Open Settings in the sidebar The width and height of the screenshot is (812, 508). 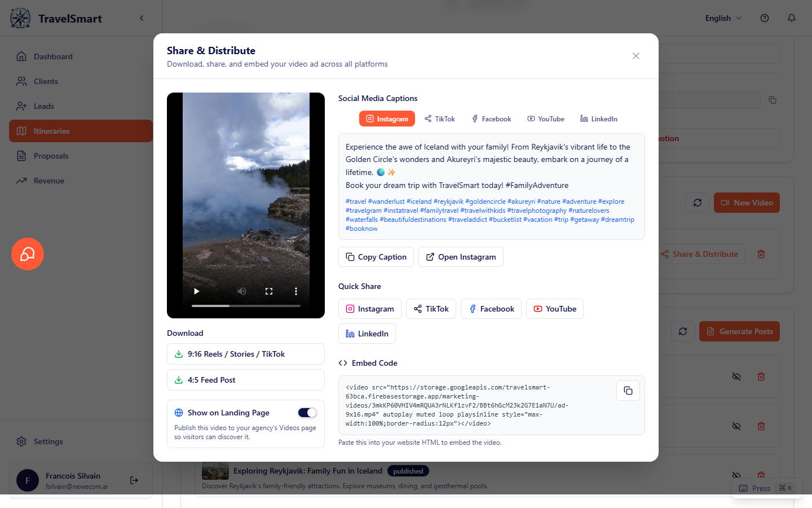(x=81, y=441)
